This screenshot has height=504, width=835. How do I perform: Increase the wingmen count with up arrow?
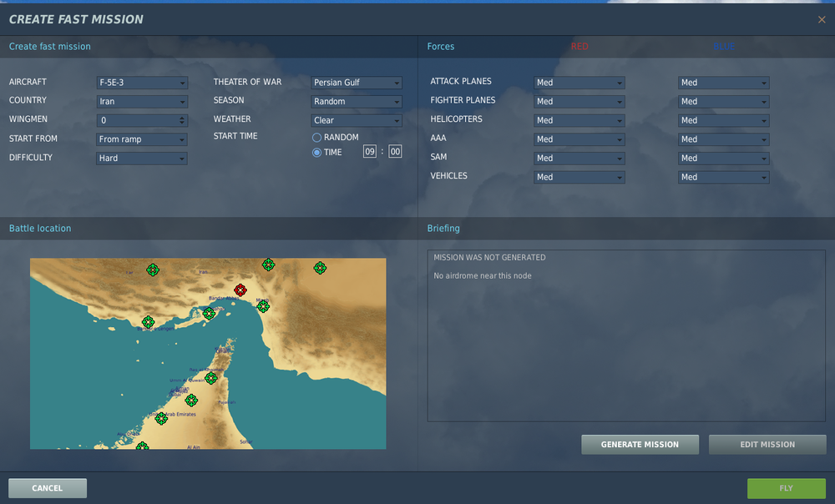pyautogui.click(x=182, y=118)
